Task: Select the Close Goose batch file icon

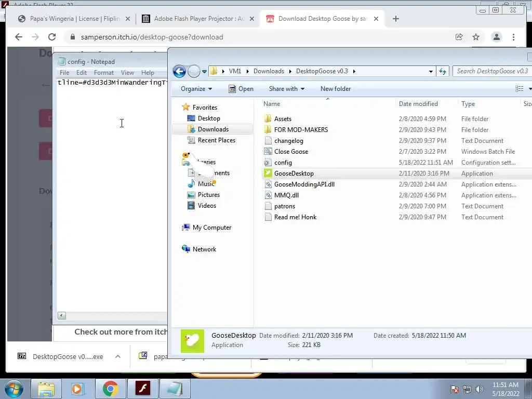Action: click(x=268, y=151)
